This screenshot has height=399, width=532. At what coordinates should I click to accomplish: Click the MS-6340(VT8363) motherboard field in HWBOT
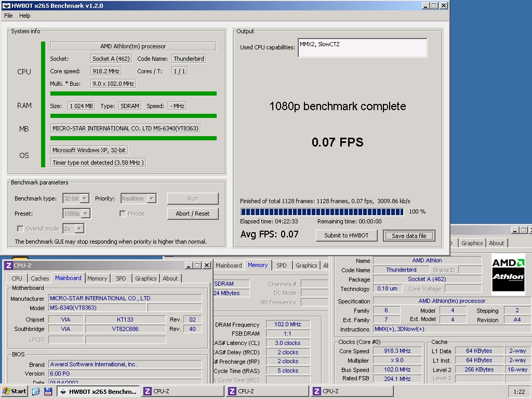pyautogui.click(x=125, y=128)
